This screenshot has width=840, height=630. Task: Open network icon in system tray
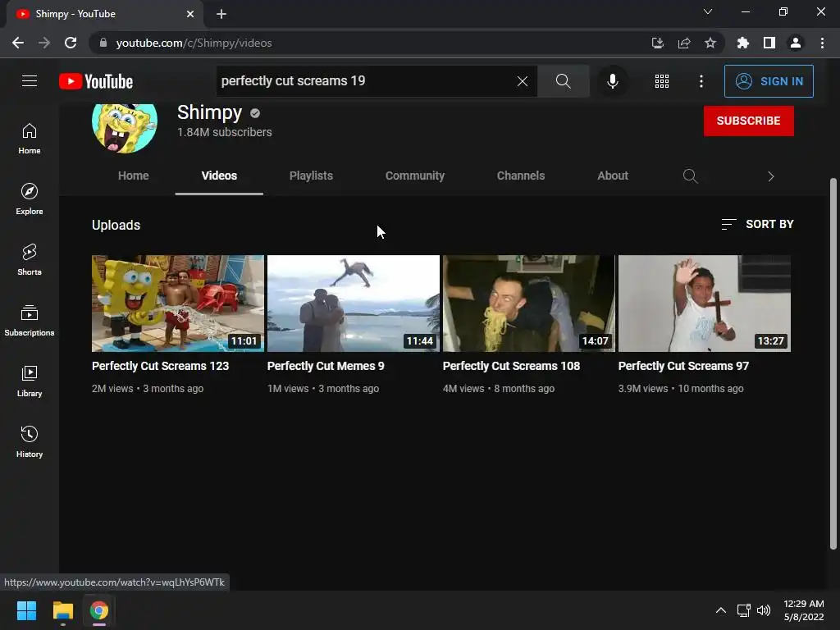pyautogui.click(x=743, y=610)
